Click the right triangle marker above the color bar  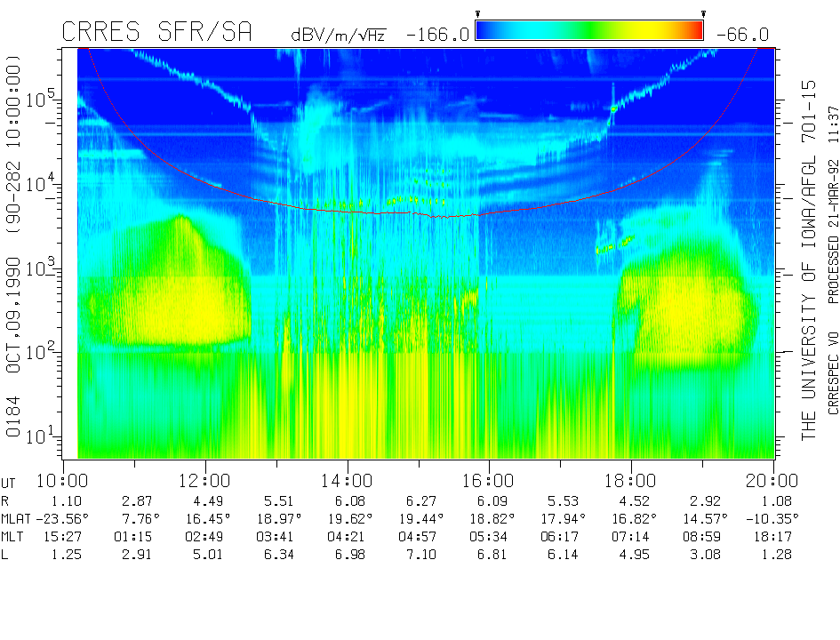[703, 14]
